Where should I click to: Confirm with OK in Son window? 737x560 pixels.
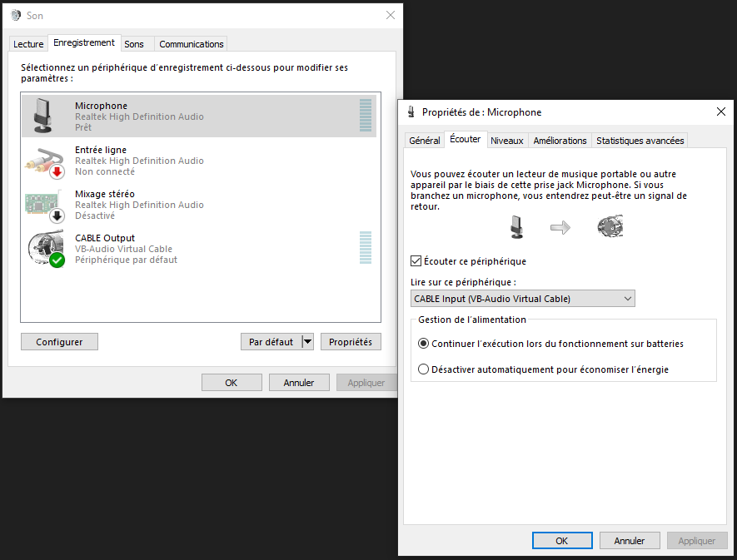[x=232, y=383]
